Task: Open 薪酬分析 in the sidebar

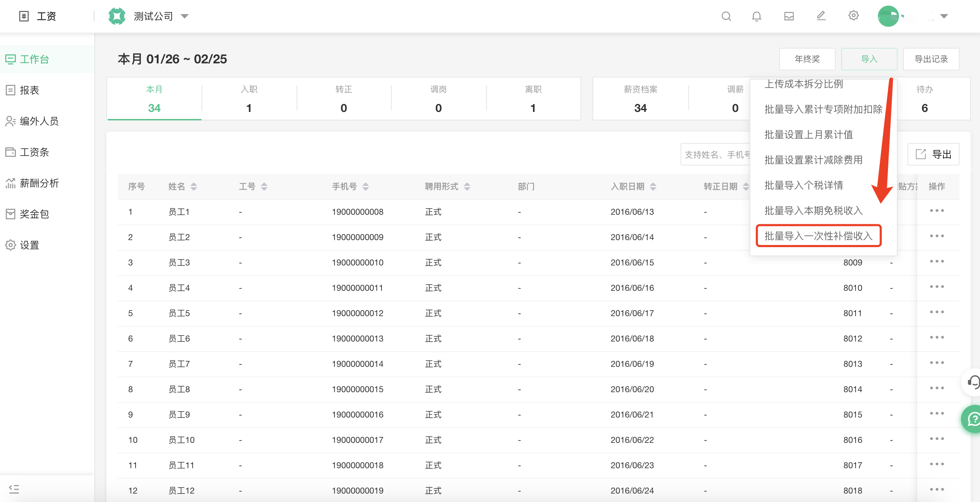Action: 47,183
